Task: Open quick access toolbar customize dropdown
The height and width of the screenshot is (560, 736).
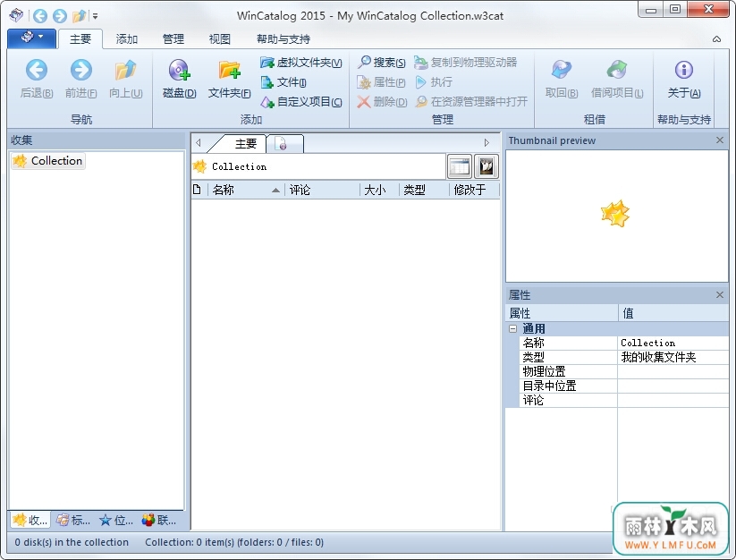Action: (96, 16)
